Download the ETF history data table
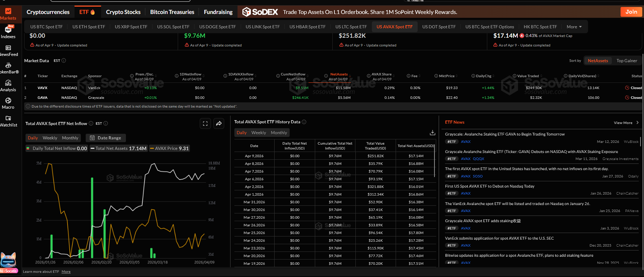The width and height of the screenshot is (644, 277). 432,133
